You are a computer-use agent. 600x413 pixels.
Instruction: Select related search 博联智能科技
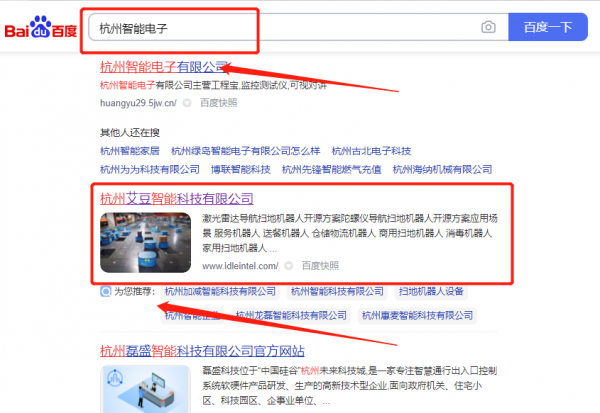(x=241, y=169)
